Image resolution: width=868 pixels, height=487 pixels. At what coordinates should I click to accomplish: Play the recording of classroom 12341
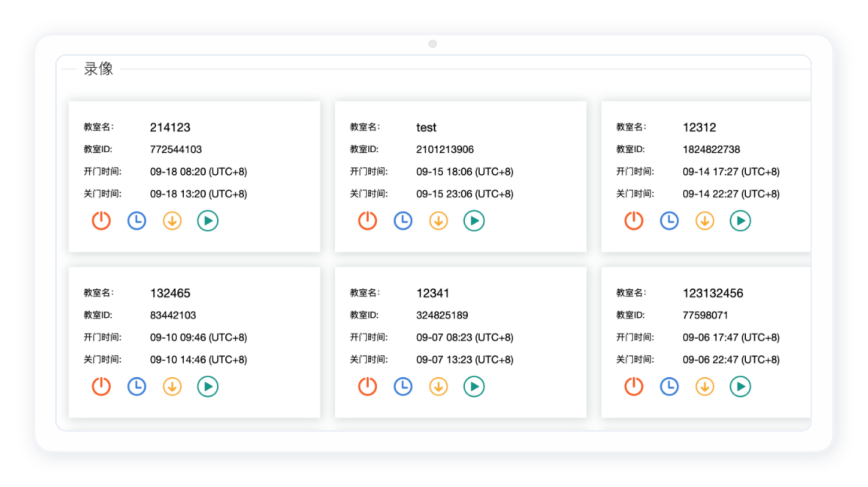pyautogui.click(x=474, y=386)
